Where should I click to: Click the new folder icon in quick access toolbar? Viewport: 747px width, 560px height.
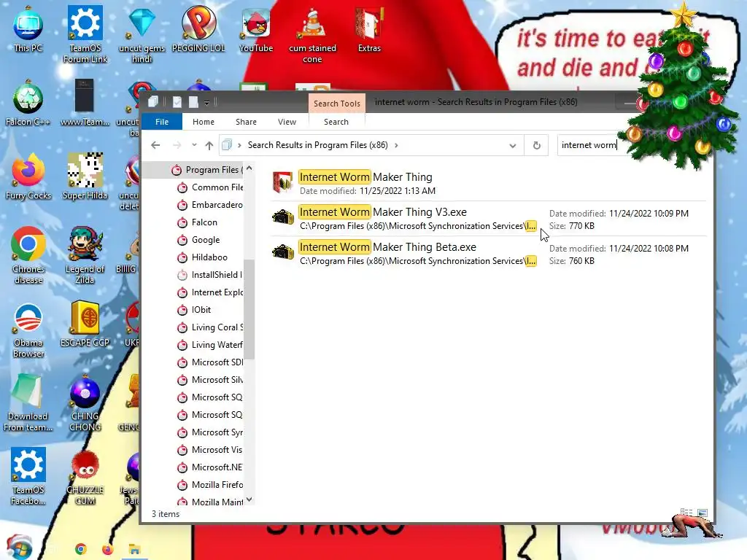pos(193,102)
